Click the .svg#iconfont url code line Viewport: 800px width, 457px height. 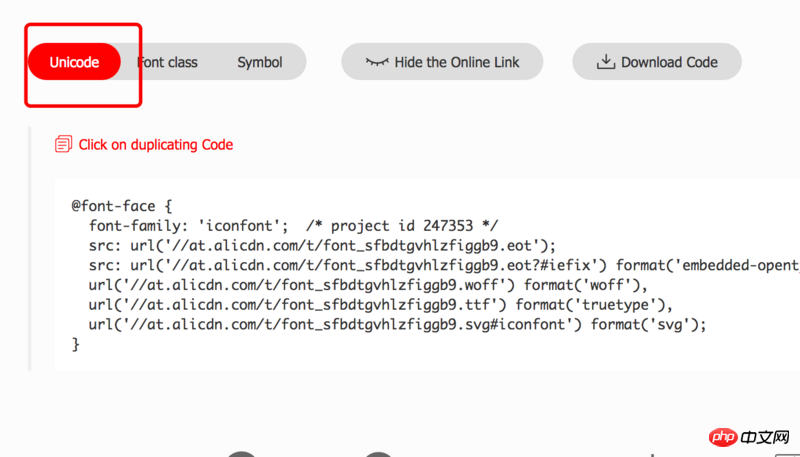click(397, 324)
